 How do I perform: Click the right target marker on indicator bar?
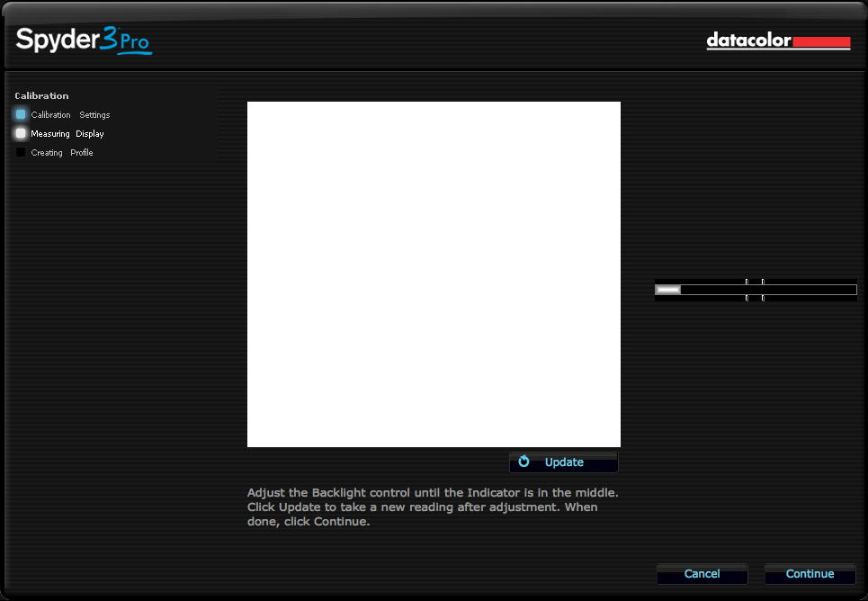coord(763,290)
